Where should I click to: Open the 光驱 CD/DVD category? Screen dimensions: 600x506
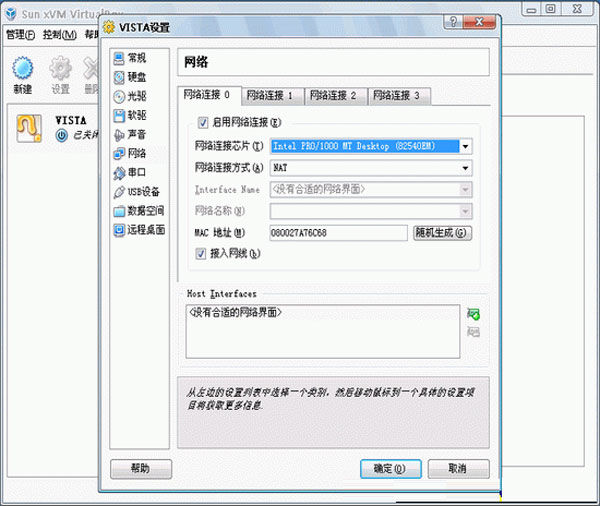point(130,96)
